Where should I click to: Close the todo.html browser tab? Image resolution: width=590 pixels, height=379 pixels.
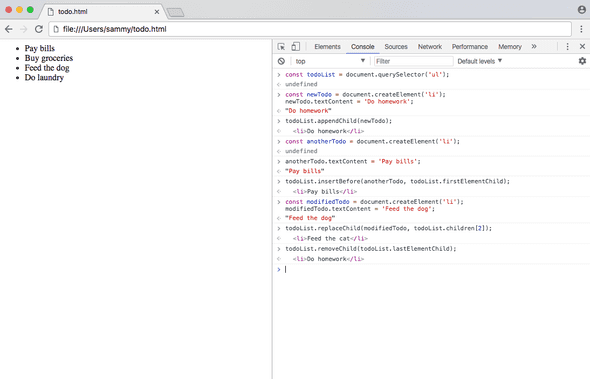(157, 12)
